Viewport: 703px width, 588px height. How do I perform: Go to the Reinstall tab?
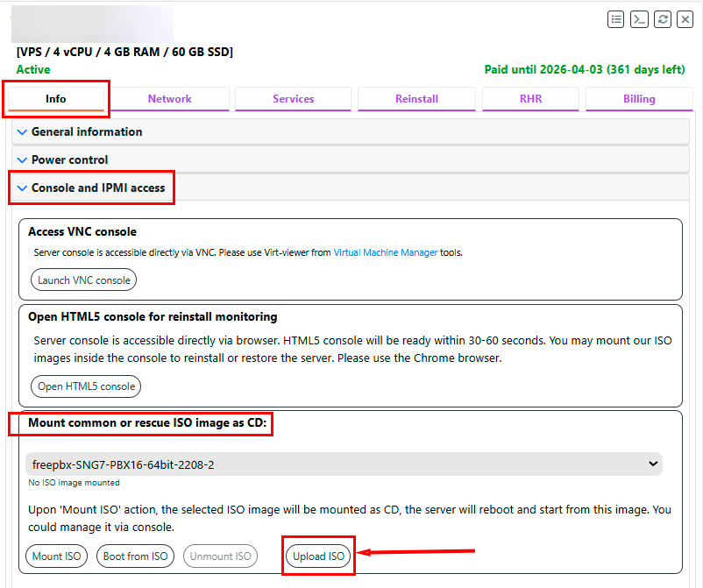pyautogui.click(x=416, y=99)
